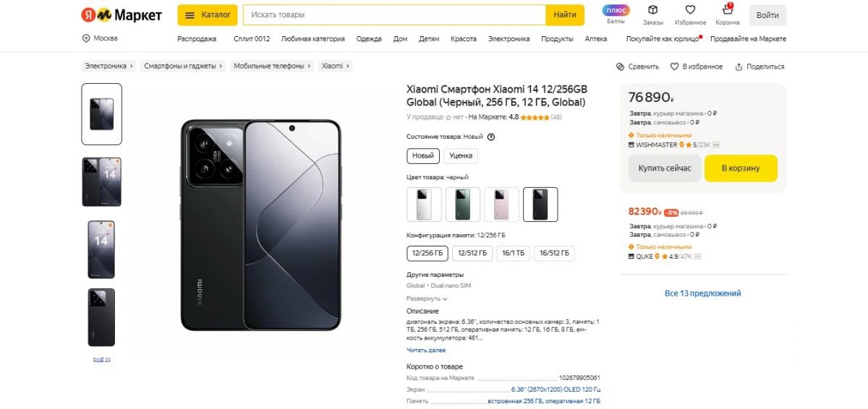
Task: Select the Уценка condition option
Action: click(x=461, y=155)
